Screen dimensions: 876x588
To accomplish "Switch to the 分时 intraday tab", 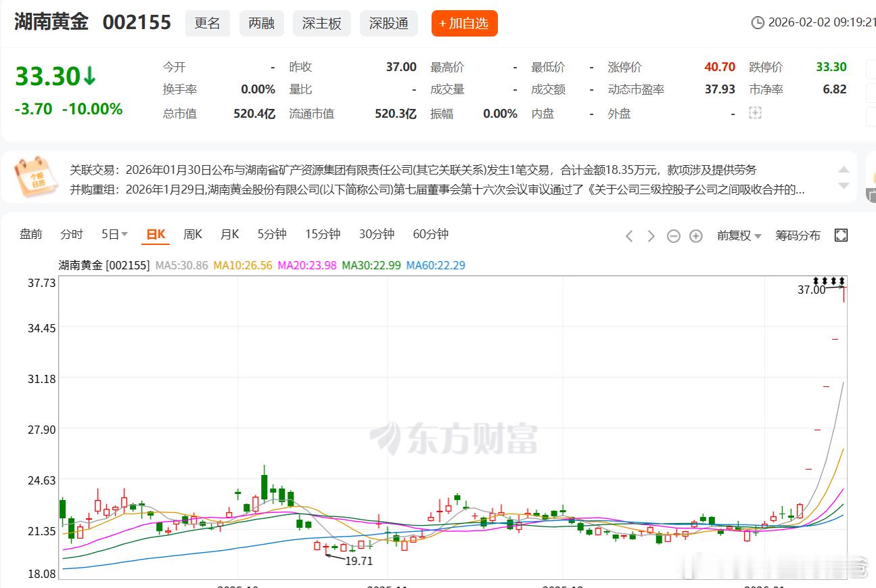I will (x=71, y=234).
